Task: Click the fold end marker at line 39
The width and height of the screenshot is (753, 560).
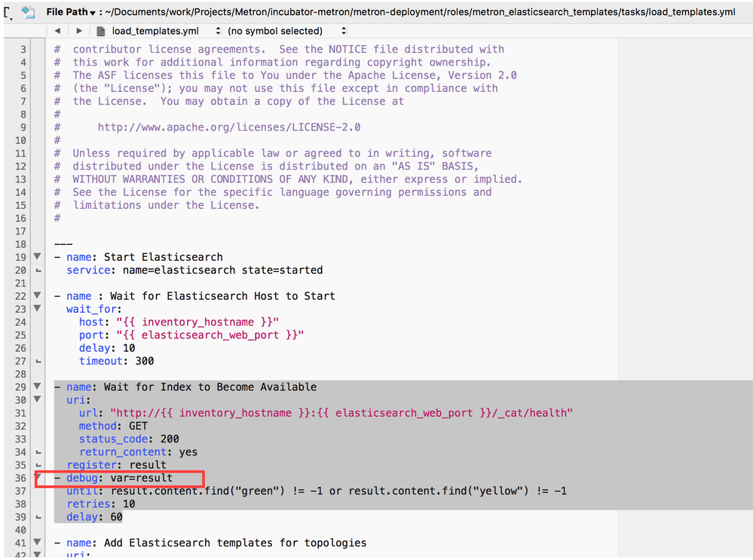Action: pos(38,517)
